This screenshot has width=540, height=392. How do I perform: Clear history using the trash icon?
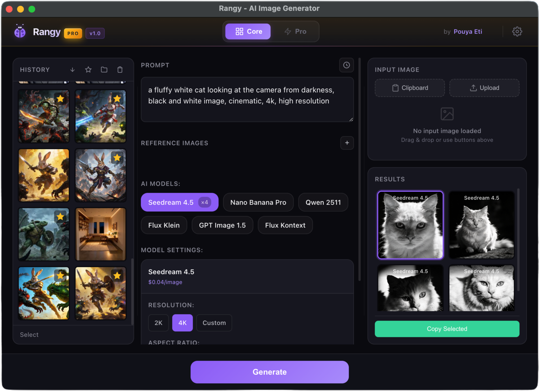pyautogui.click(x=120, y=69)
